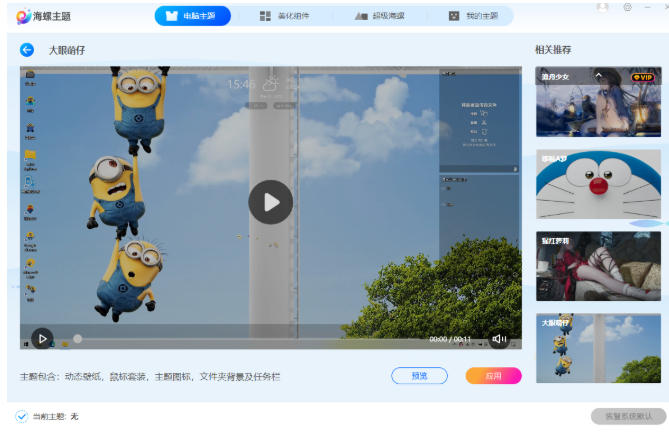Viewport: 669px width, 438px height.
Task: Open the settings gear icon in title bar
Action: [627, 7]
